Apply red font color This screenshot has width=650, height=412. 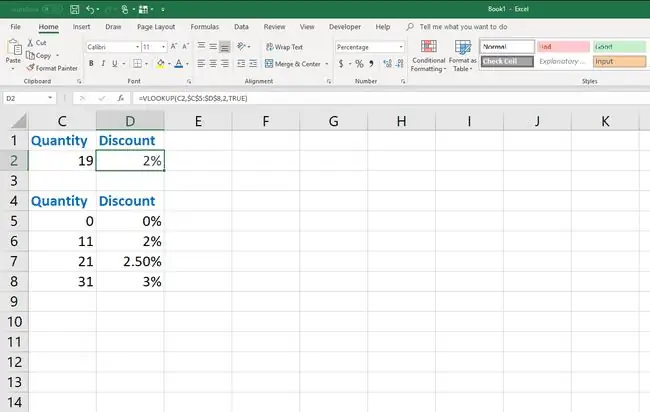[x=179, y=63]
